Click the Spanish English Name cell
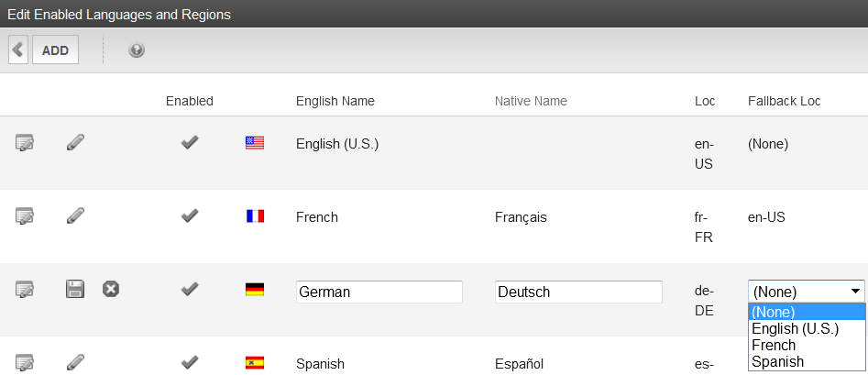 [x=320, y=364]
